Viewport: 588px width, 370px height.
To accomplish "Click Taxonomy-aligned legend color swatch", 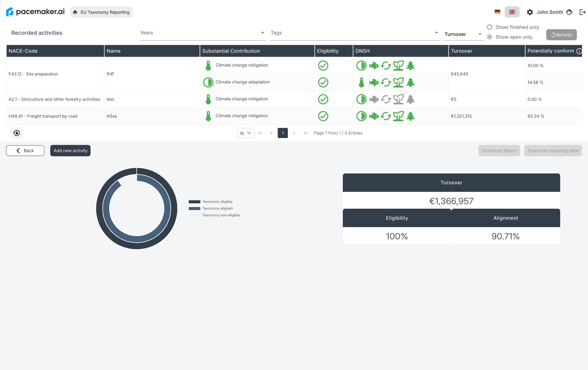I will [x=194, y=208].
